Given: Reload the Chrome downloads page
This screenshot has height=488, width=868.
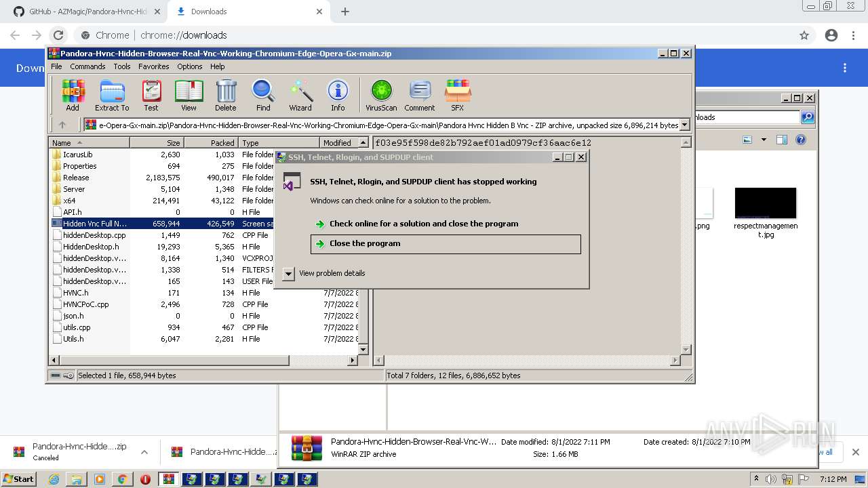Looking at the screenshot, I should click(58, 35).
